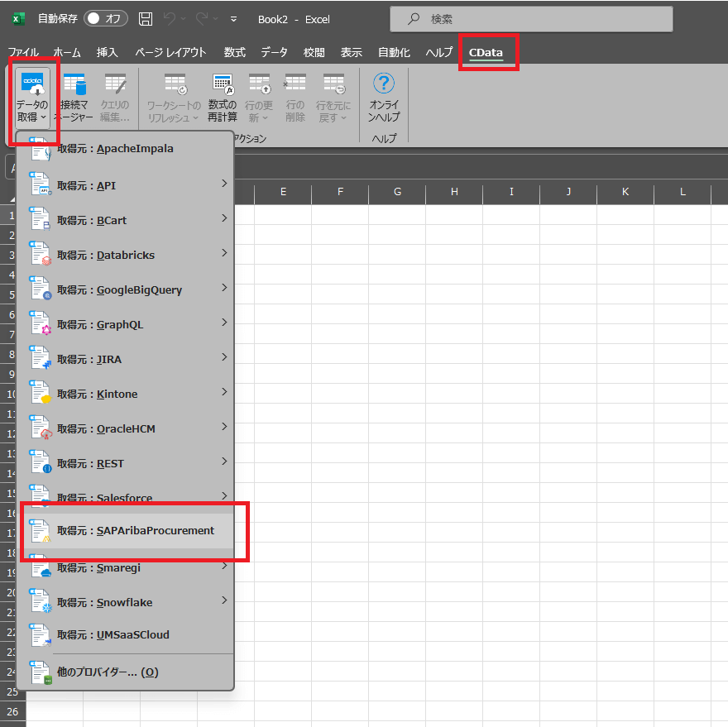Expand the GoogleBigQuery submenu arrow

224,288
